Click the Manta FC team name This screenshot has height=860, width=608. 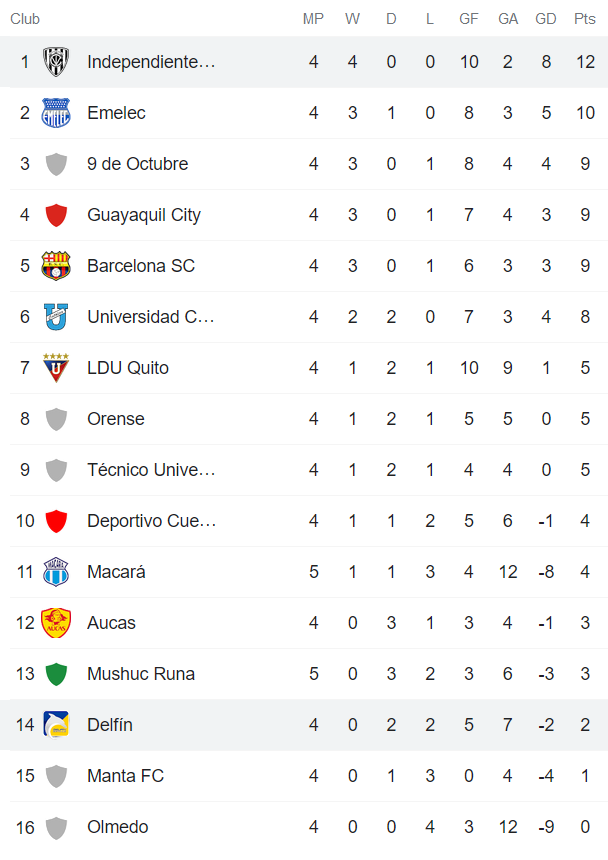coord(125,775)
